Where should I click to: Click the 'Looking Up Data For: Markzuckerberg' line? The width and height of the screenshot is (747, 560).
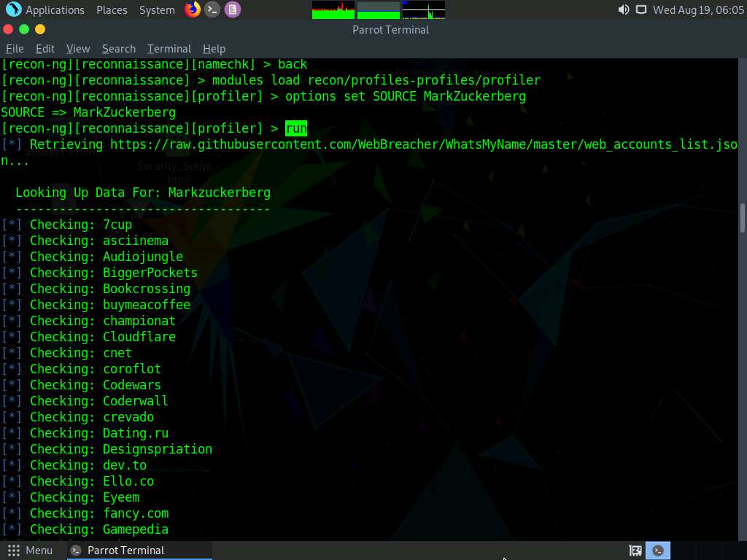pos(143,192)
